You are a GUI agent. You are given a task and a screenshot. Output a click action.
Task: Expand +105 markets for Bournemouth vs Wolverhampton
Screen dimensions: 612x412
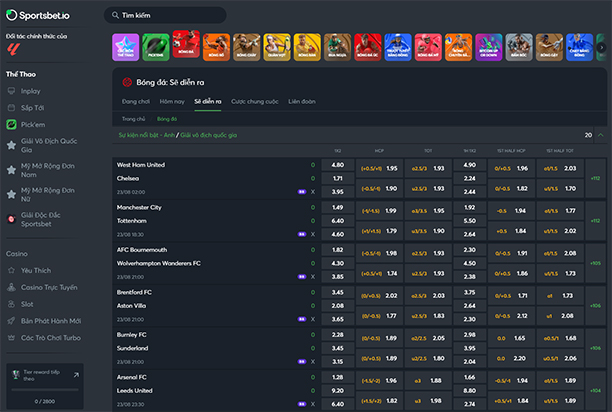pos(595,263)
